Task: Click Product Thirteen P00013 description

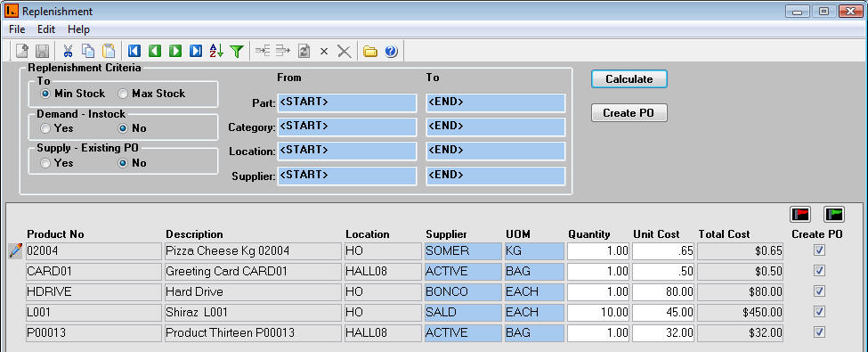Action: pyautogui.click(x=253, y=332)
